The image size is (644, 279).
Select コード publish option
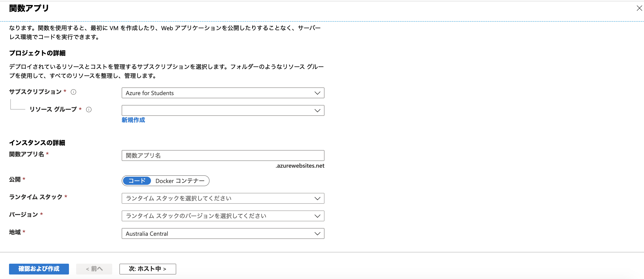tap(137, 181)
